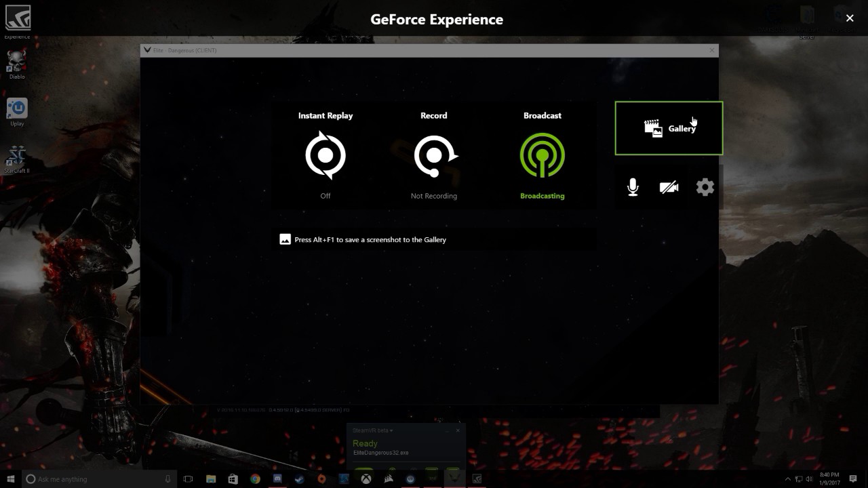Launch Google Chrome from the taskbar

(255, 479)
